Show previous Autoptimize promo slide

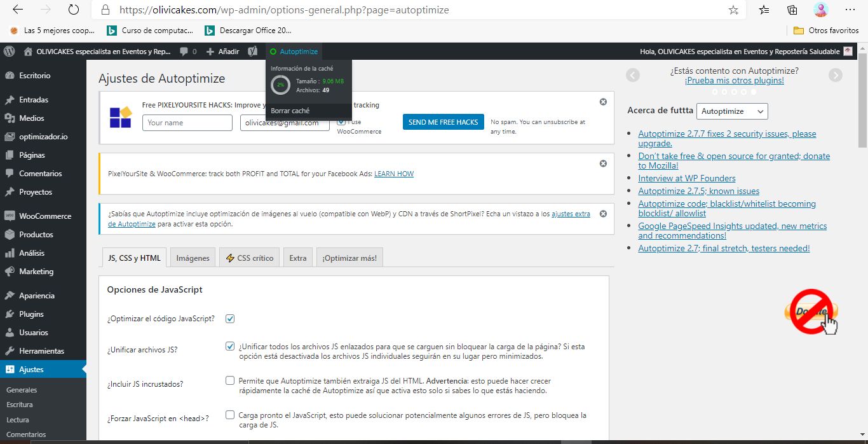[x=632, y=75]
